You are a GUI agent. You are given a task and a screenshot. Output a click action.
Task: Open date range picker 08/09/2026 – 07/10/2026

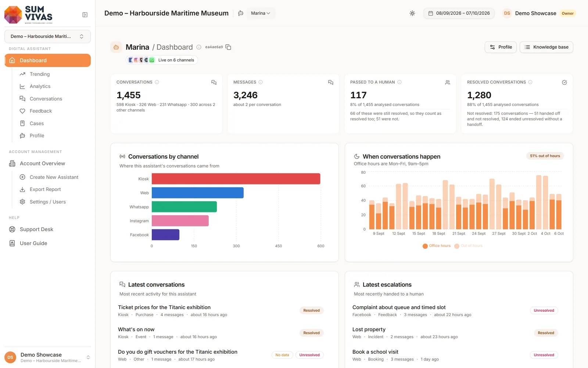pos(459,13)
